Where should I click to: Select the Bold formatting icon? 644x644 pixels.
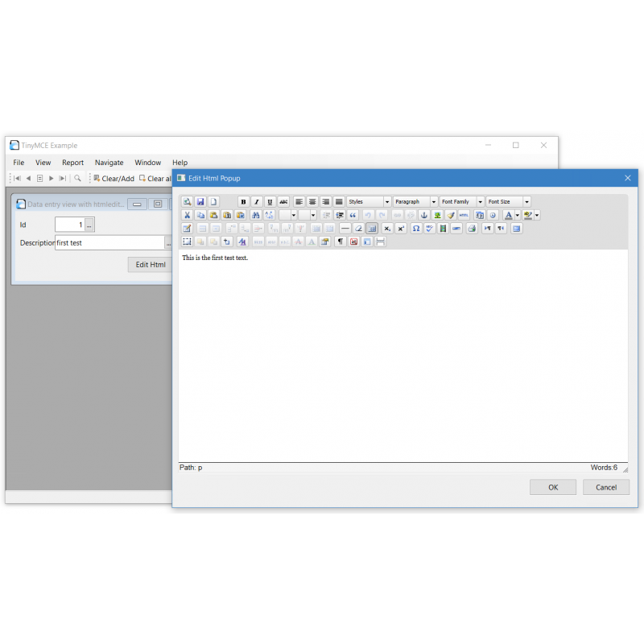pyautogui.click(x=243, y=201)
